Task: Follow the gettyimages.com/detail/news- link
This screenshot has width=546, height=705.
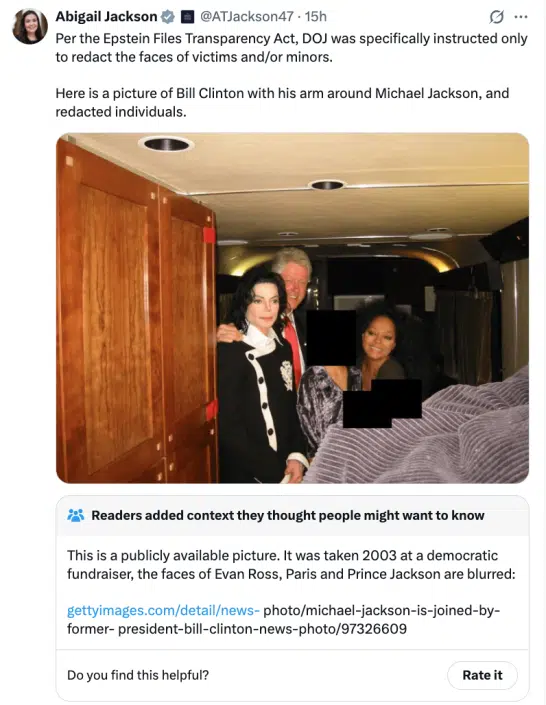Action: click(163, 611)
